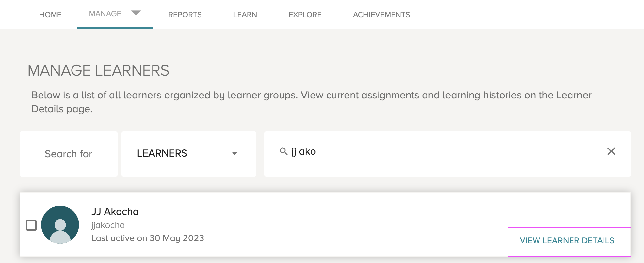The width and height of the screenshot is (644, 263).
Task: Click VIEW LEARNER DETAILS link
Action: (567, 240)
